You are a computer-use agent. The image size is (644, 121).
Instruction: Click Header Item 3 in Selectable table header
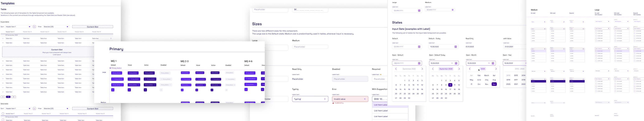46,114
